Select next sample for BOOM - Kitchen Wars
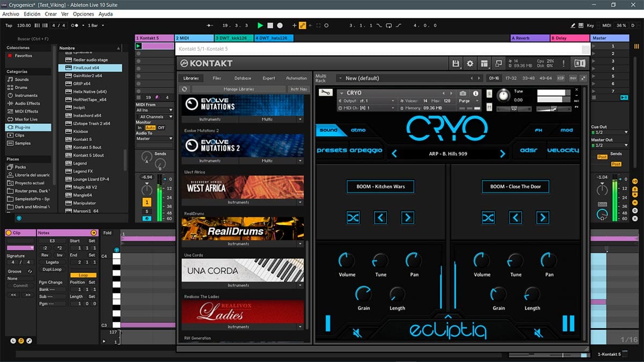The image size is (644, 362). pyautogui.click(x=408, y=217)
